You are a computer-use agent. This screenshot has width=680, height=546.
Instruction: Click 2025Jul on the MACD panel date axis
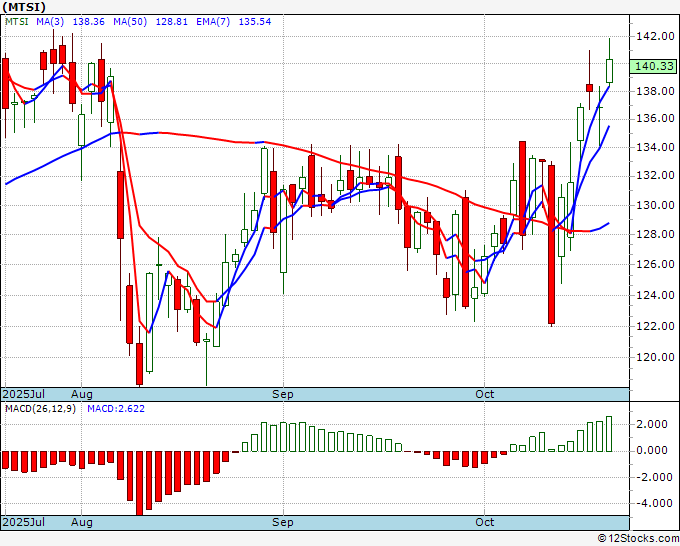click(23, 522)
